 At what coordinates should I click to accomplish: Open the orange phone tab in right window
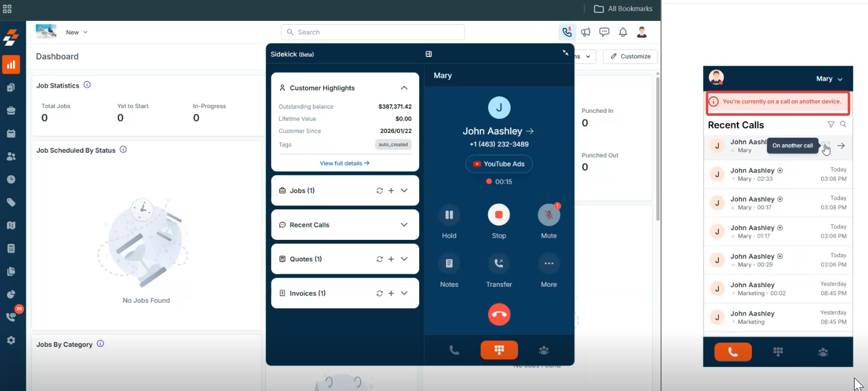(733, 352)
